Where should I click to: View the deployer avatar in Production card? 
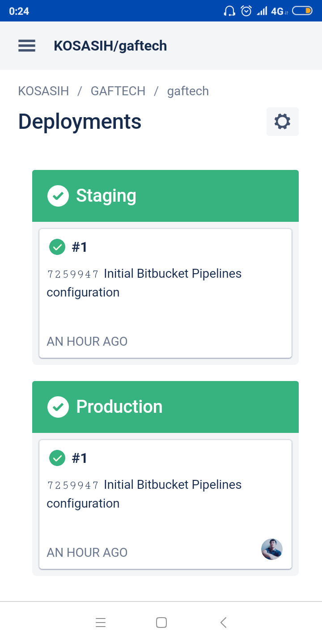(272, 549)
